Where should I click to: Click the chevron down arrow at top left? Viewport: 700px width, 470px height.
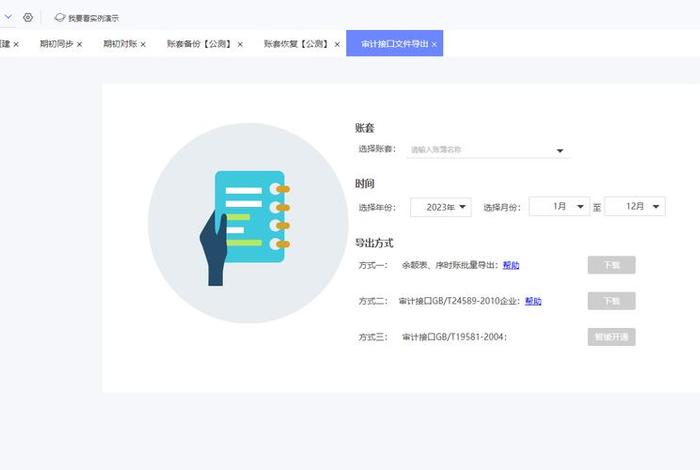(8, 17)
